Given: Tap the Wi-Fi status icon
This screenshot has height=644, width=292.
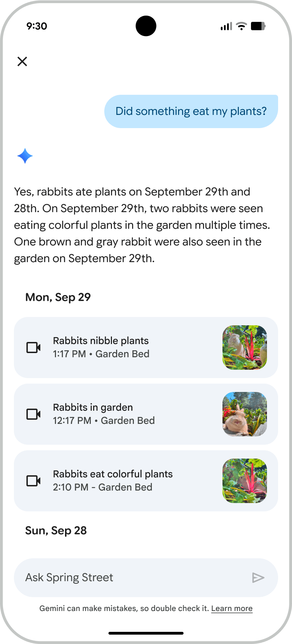Looking at the screenshot, I should 241,26.
